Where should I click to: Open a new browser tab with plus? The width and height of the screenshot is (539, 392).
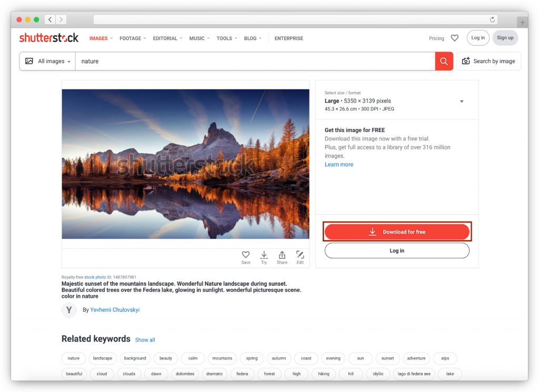[522, 22]
